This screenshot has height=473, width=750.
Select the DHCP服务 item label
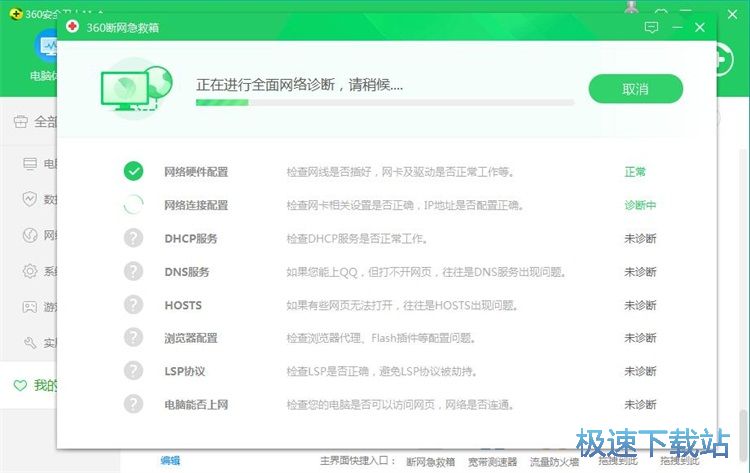click(x=191, y=238)
